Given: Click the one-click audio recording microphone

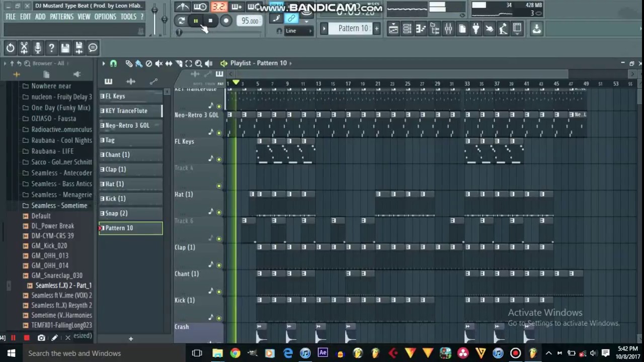Looking at the screenshot, I should pyautogui.click(x=37, y=48).
